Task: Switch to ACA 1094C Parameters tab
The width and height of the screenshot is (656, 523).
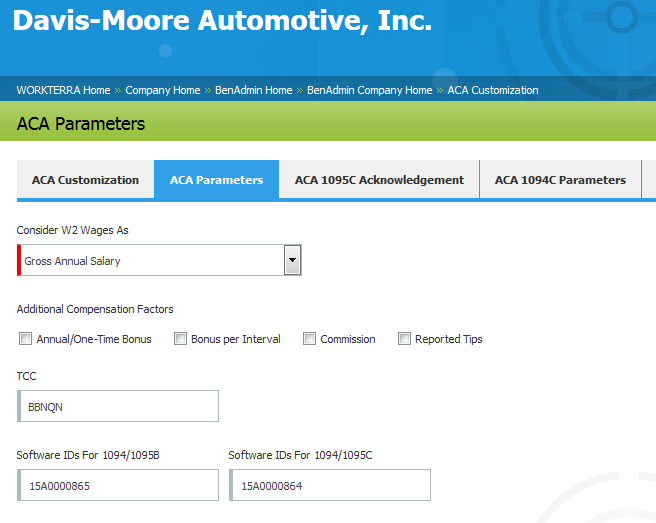Action: pyautogui.click(x=560, y=179)
